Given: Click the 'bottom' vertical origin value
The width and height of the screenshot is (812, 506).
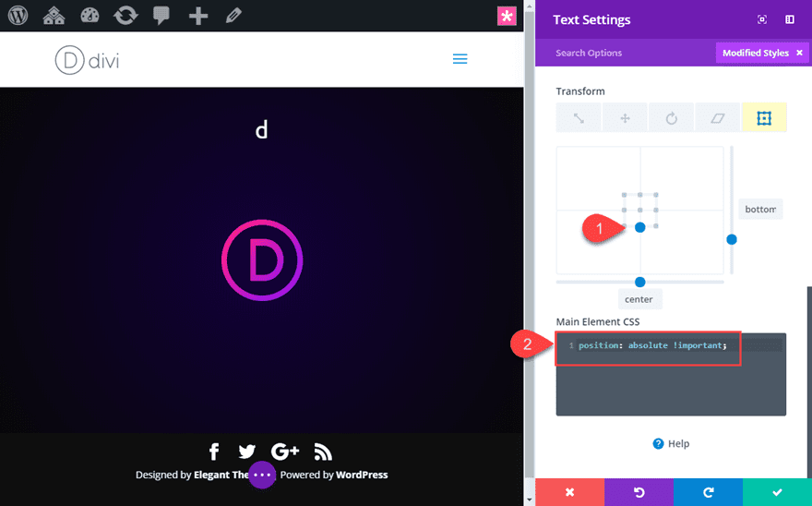Looking at the screenshot, I should coord(760,209).
